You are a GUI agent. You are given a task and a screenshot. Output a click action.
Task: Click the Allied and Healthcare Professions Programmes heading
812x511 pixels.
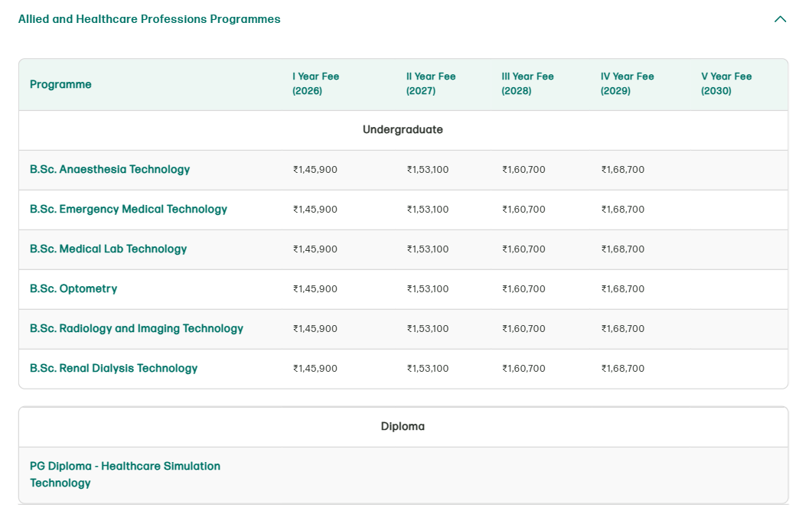(x=149, y=18)
